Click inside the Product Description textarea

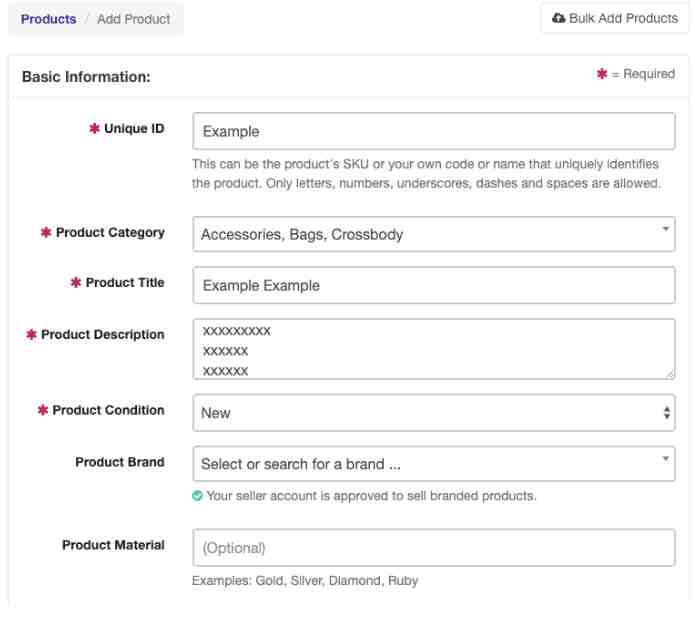click(x=434, y=349)
